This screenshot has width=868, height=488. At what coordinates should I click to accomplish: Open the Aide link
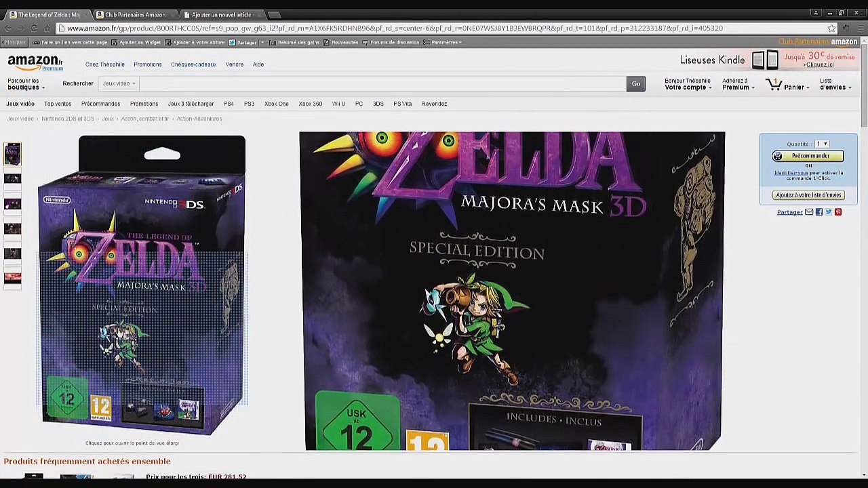[x=258, y=64]
